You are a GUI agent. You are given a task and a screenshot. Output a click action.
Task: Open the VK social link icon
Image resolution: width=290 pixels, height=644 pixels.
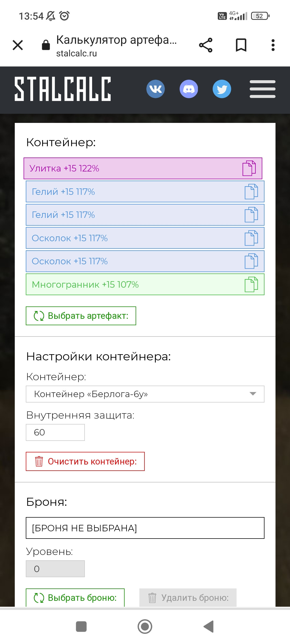[x=155, y=89]
